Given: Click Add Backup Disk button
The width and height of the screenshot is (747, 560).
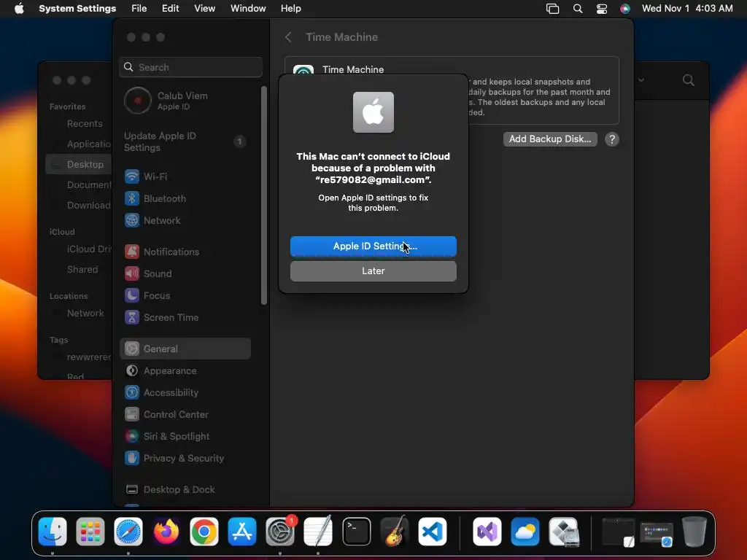Looking at the screenshot, I should [x=550, y=139].
